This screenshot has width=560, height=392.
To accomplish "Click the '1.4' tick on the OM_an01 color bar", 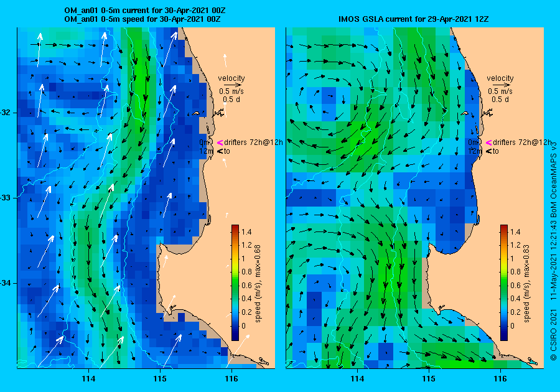I will [x=246, y=231].
